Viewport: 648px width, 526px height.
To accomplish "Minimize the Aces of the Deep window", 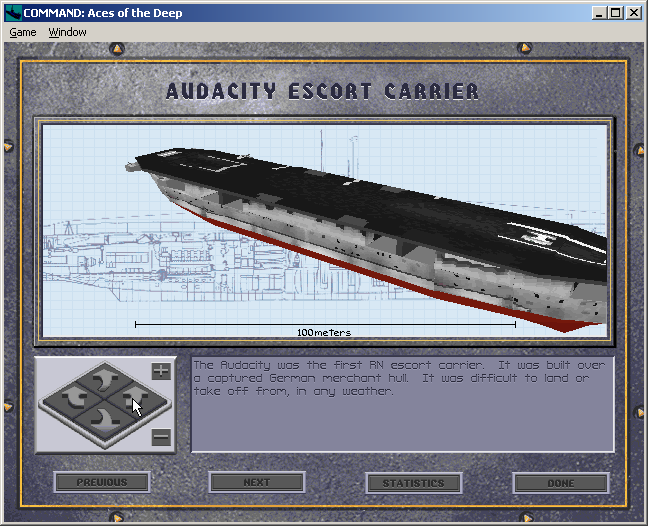I will click(x=599, y=13).
